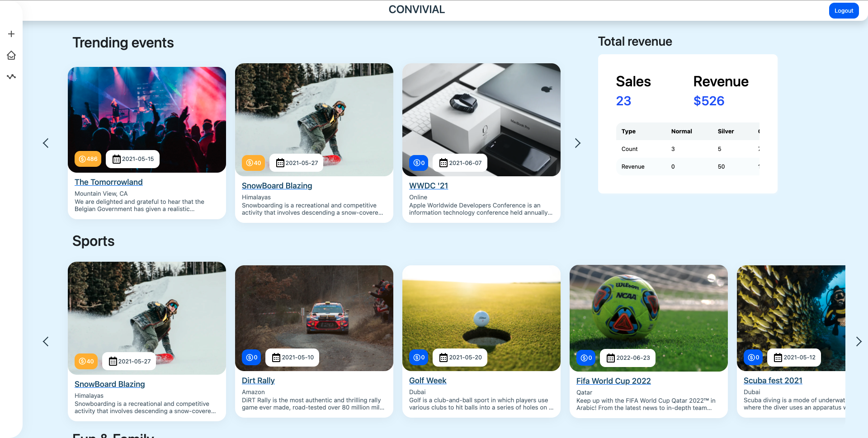
Task: Click the 486 price badge on Tomorrowland
Action: (x=88, y=159)
